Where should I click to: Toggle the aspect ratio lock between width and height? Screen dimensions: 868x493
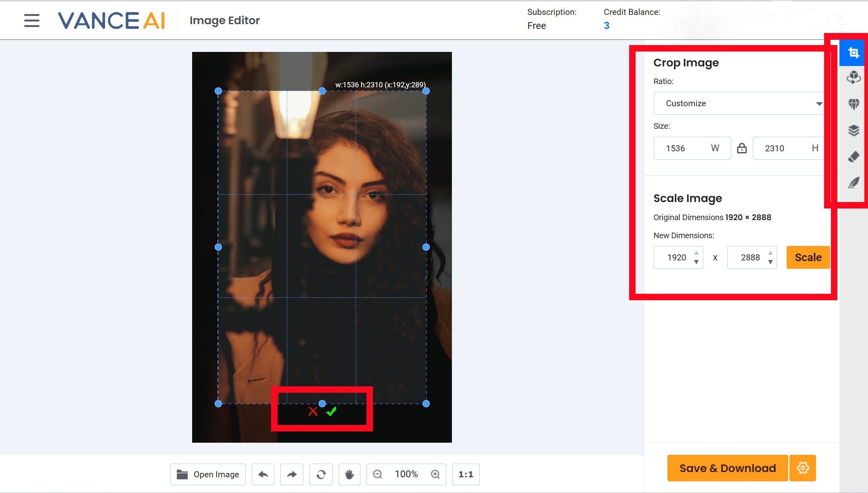(x=742, y=148)
